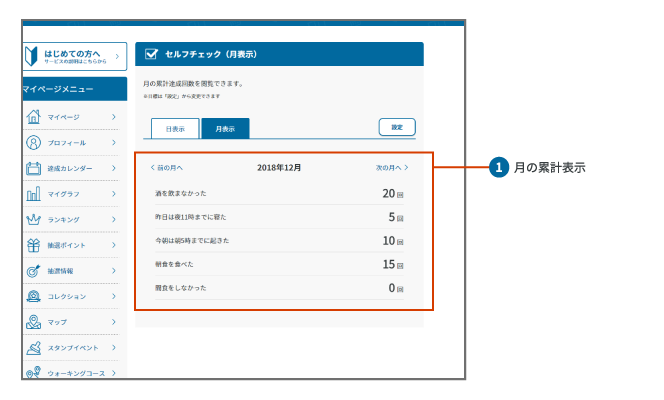Click the 設定 button
The width and height of the screenshot is (664, 400).
(x=397, y=127)
